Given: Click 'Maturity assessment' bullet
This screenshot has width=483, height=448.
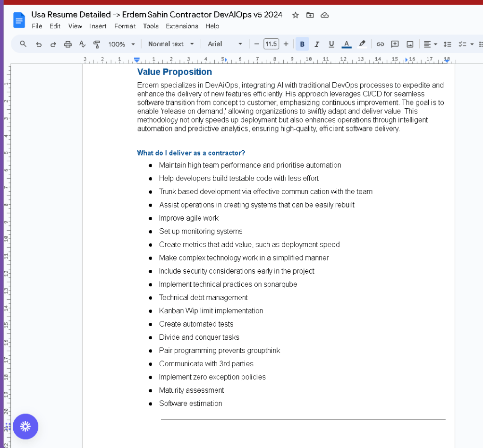Looking at the screenshot, I should coord(191,390).
